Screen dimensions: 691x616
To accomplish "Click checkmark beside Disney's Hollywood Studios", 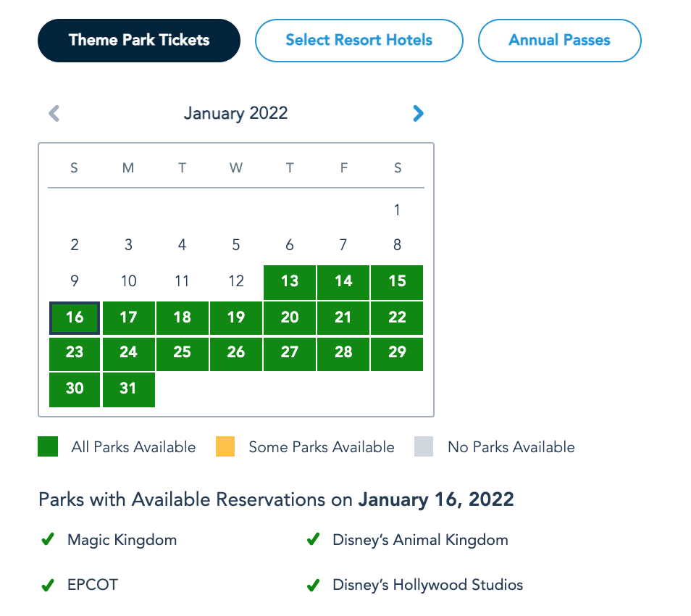I will (x=314, y=585).
